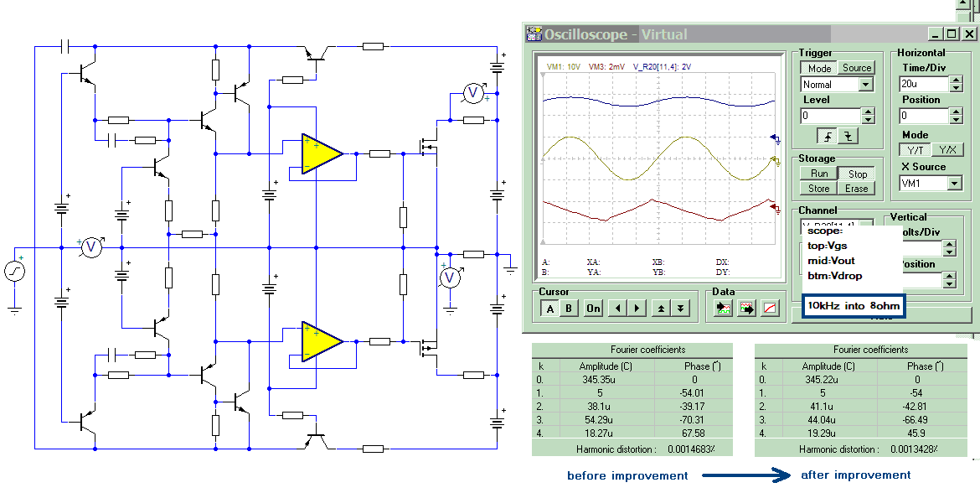This screenshot has width=980, height=493.
Task: Click the Horizontal Position input field
Action: point(925,116)
